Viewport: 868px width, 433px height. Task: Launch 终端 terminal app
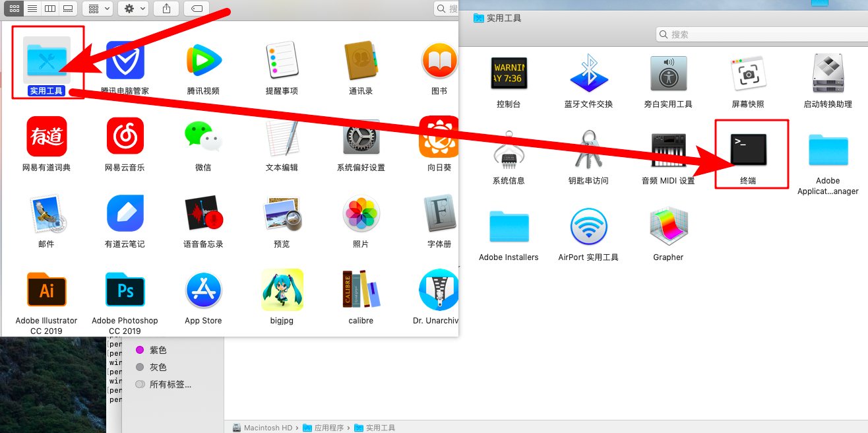pos(748,150)
